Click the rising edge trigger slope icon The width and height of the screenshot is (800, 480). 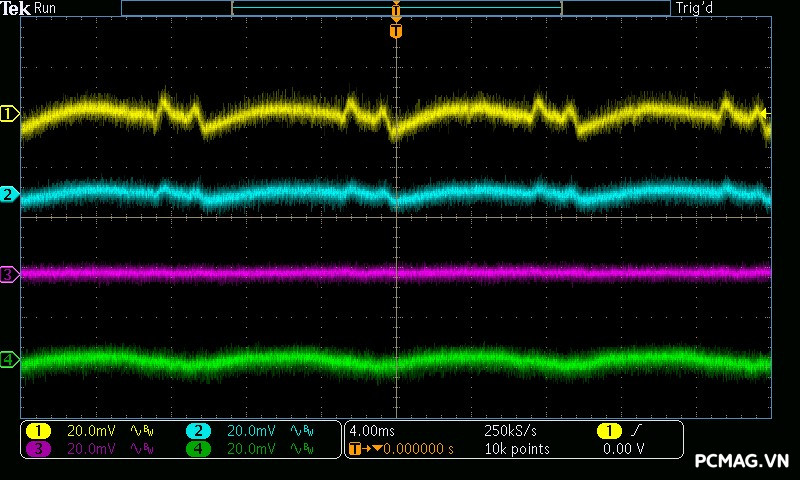(637, 431)
